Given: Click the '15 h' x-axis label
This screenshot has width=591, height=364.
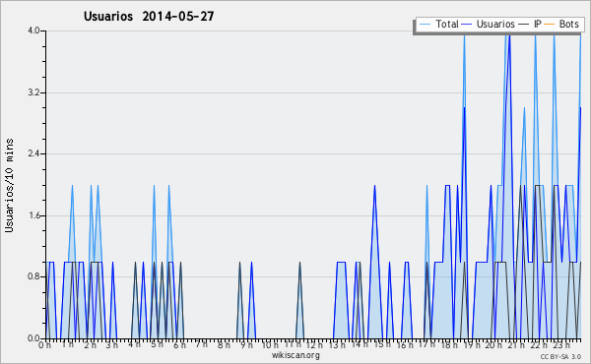Looking at the screenshot, I should click(382, 344).
